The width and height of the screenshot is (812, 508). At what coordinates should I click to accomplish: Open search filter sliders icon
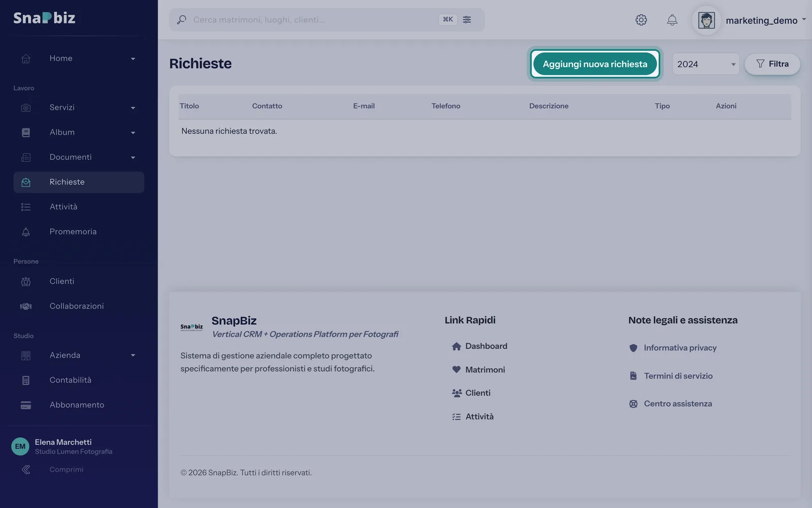click(467, 19)
